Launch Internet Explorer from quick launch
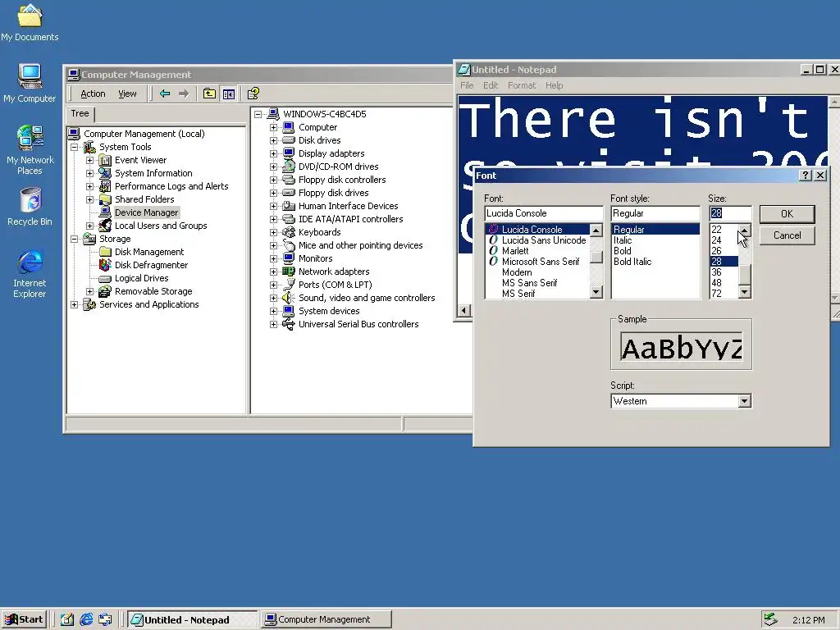The height and width of the screenshot is (630, 840). pos(85,619)
